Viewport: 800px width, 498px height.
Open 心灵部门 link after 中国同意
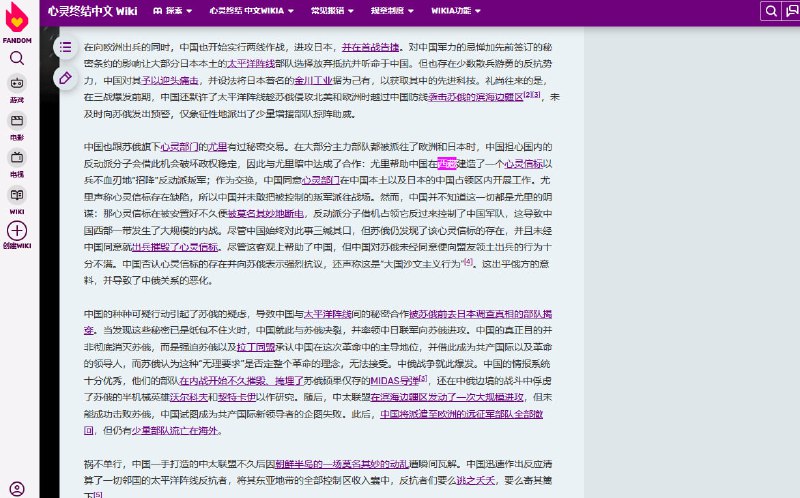pos(320,181)
